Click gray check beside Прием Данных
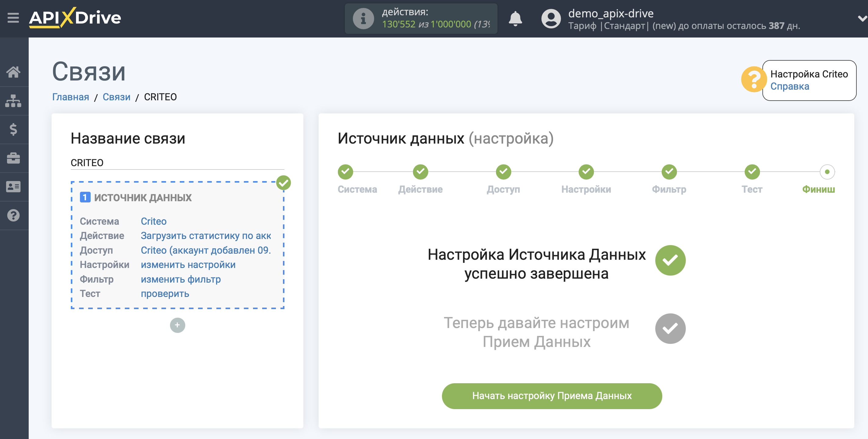 [x=670, y=328]
